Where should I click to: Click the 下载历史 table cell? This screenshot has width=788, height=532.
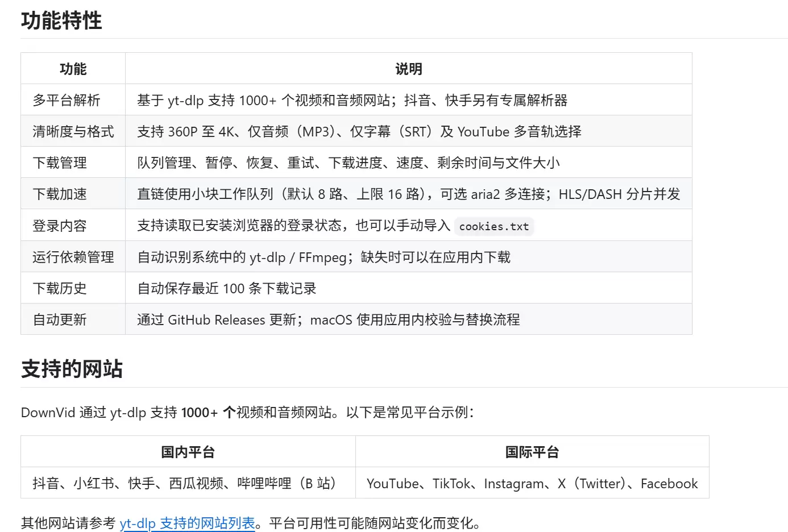pos(73,288)
